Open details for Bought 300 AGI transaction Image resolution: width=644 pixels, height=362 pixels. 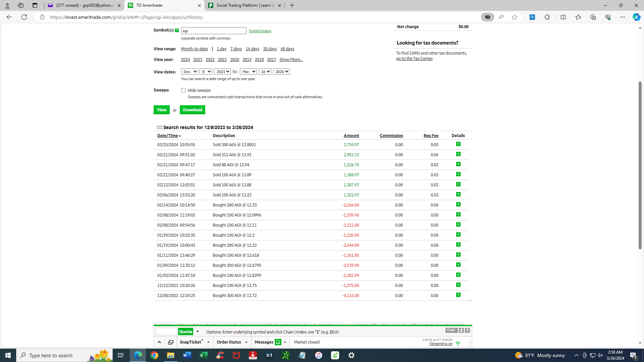tap(458, 295)
